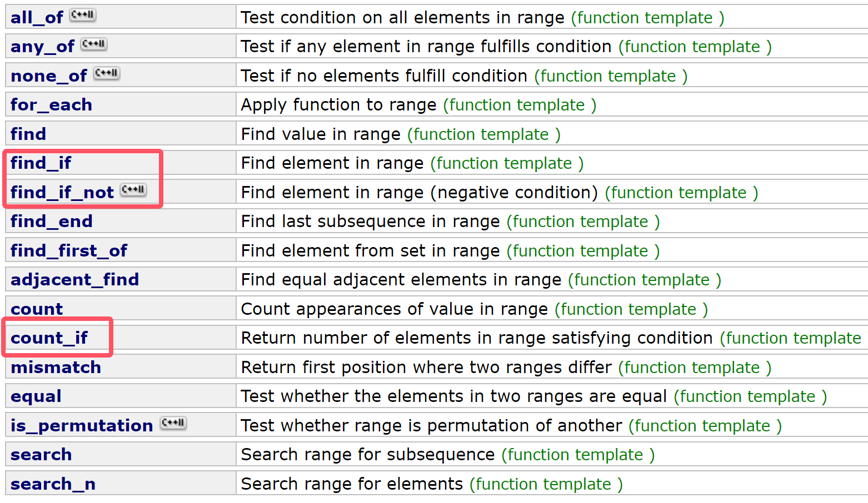Open the any_of reference link
The height and width of the screenshot is (503, 868).
click(42, 47)
